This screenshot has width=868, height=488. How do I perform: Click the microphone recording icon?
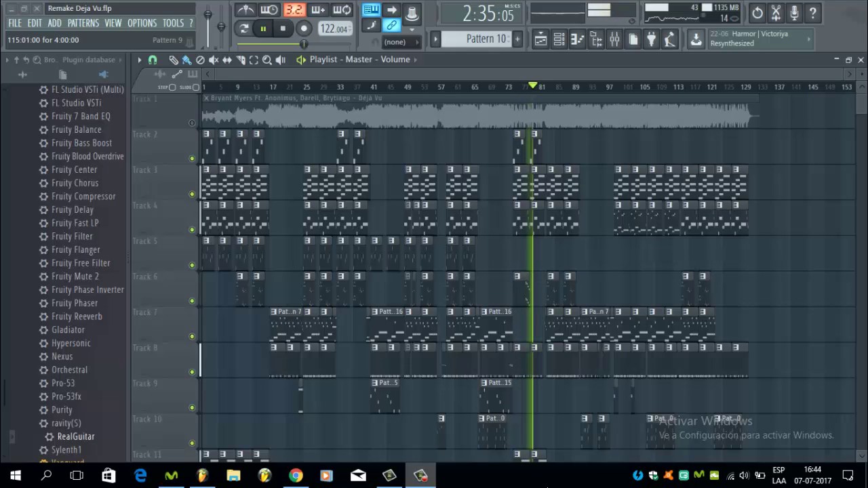(794, 12)
